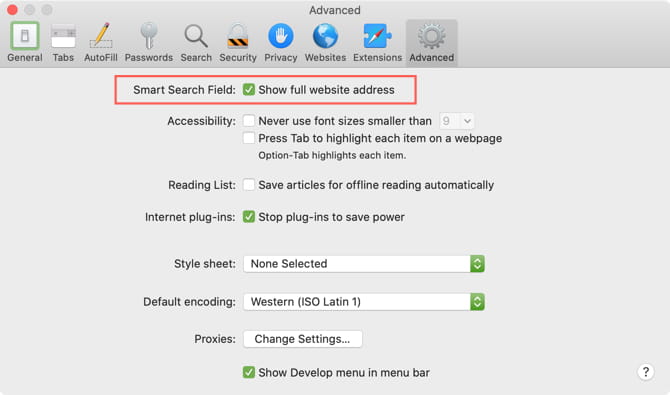Uncheck Show Develop menu in menu bar
Viewport: 670px width, 395px height.
(x=249, y=372)
